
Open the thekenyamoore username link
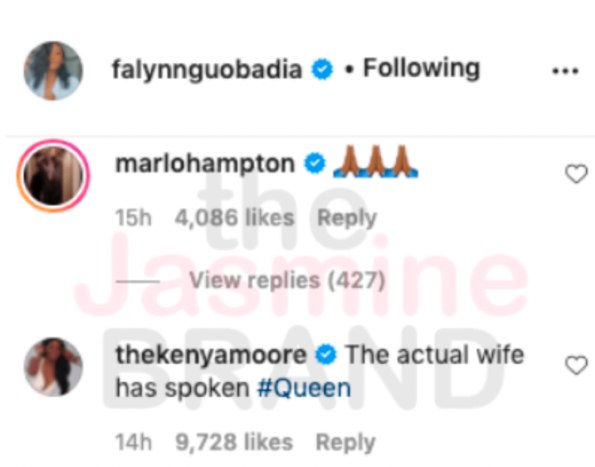pyautogui.click(x=211, y=354)
